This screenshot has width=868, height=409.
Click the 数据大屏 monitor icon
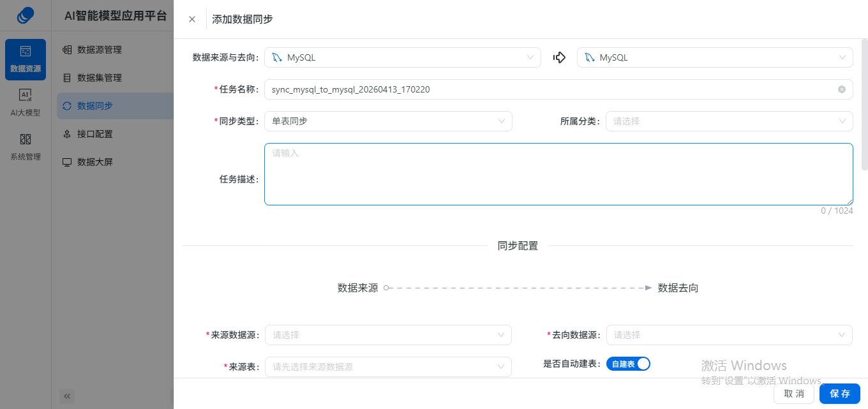point(67,162)
